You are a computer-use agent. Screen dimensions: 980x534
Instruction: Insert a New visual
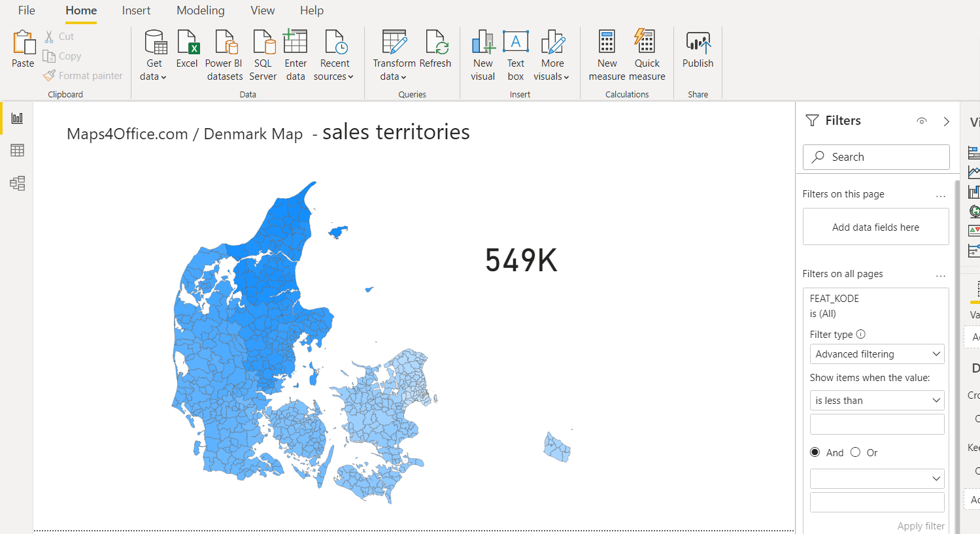(483, 43)
